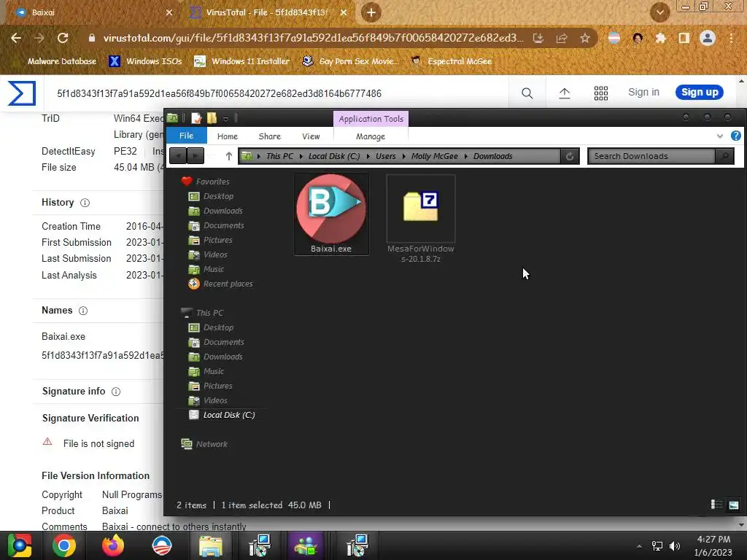Open Windows ISOs bookmark
747x560 pixels.
coord(146,61)
